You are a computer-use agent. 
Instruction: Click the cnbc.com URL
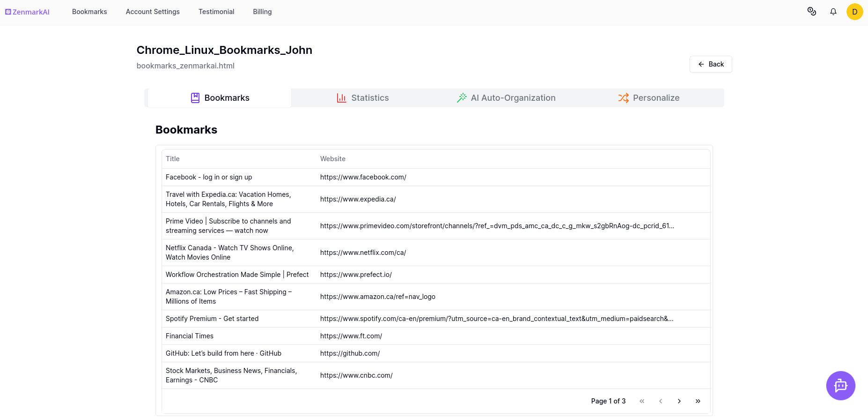click(x=356, y=375)
